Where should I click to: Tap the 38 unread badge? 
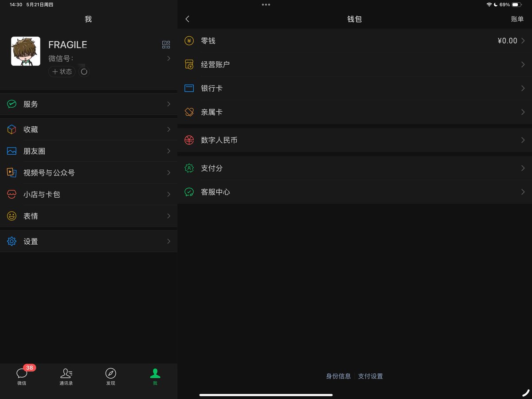[x=30, y=368]
